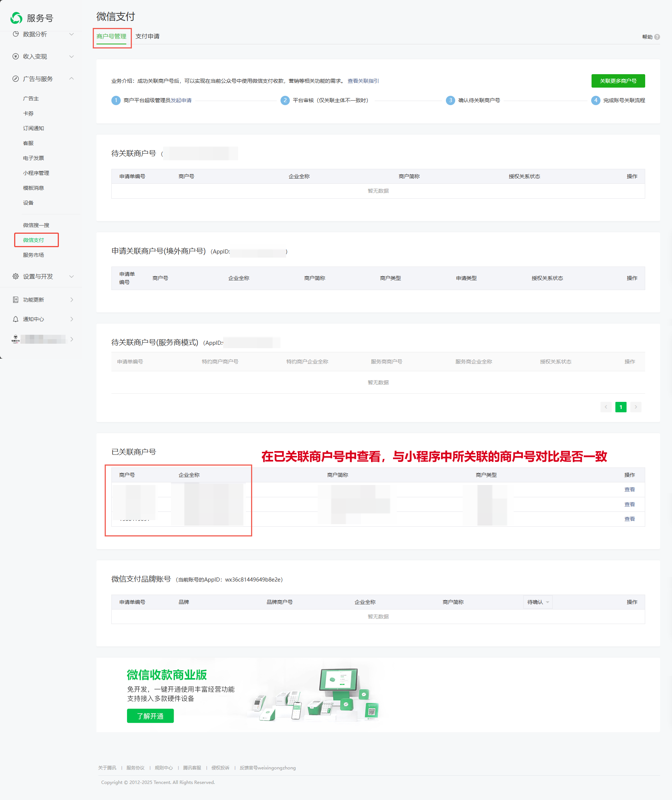Click the 关联更多商户号 green button
The height and width of the screenshot is (800, 672).
tap(618, 81)
